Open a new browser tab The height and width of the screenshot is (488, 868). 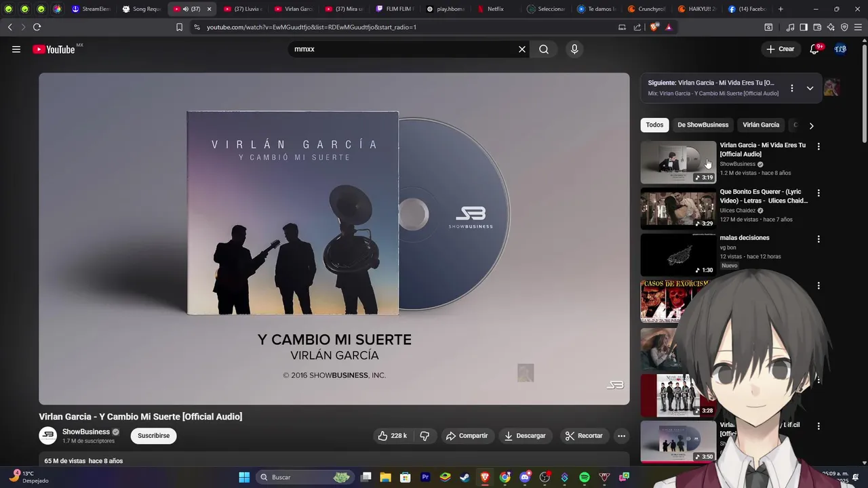781,9
